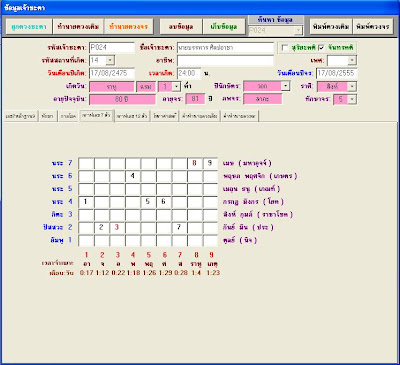The width and height of the screenshot is (400, 365).
Task: Click the ลบข้อมูล delete data button
Action: (x=181, y=27)
